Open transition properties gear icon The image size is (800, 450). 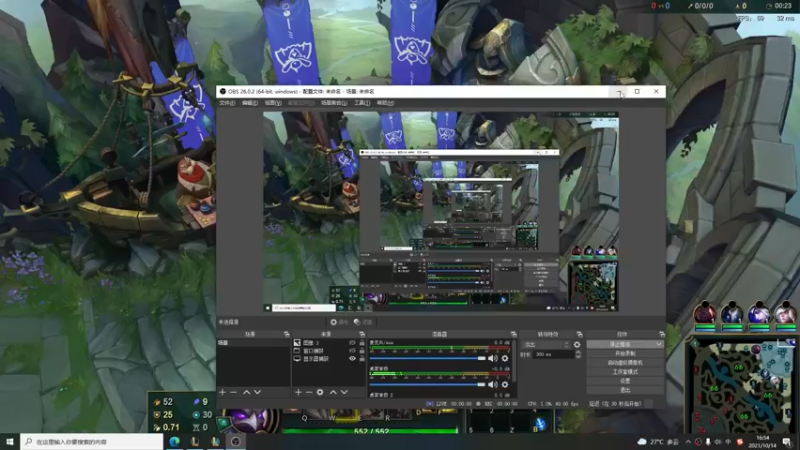click(577, 345)
